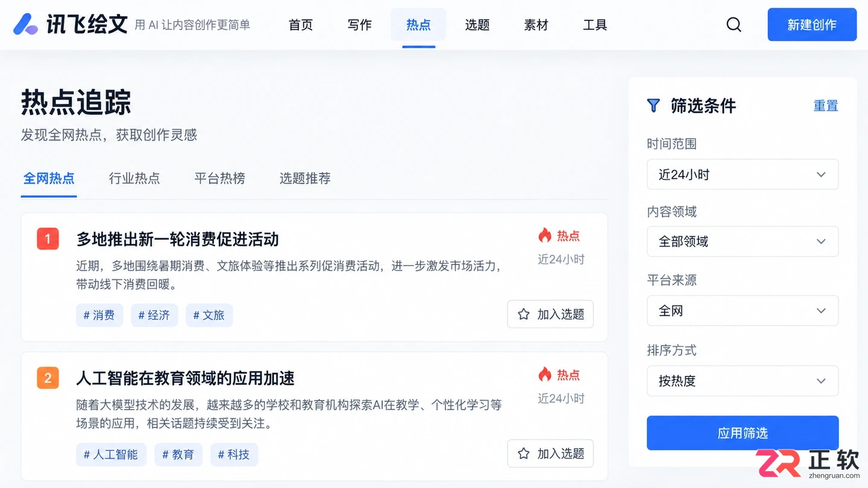Click the funnel filter icon
The width and height of the screenshot is (868, 488).
(653, 105)
